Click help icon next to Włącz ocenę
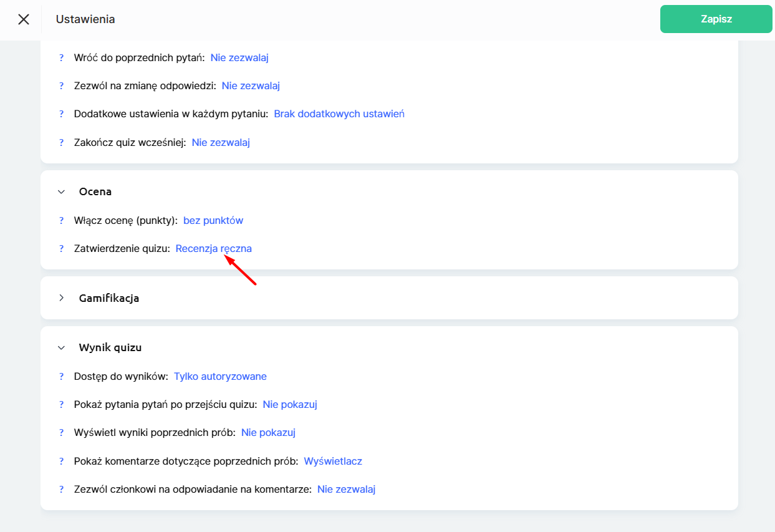The image size is (775, 532). tap(62, 220)
